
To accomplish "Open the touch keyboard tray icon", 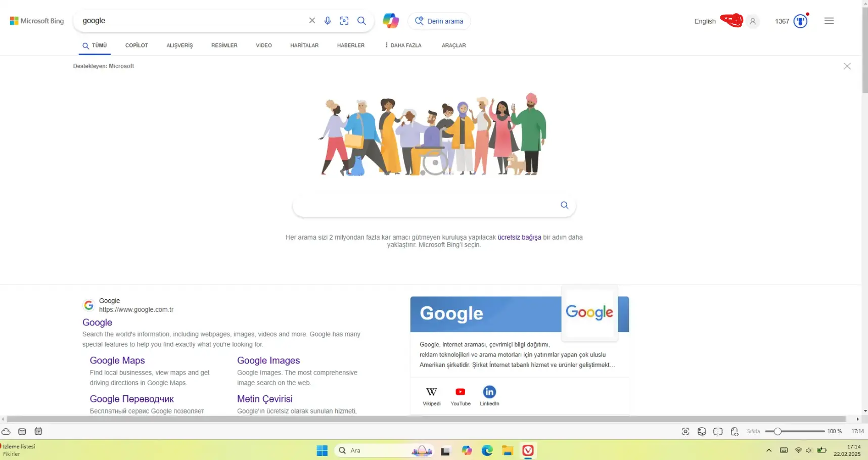I will tap(784, 450).
